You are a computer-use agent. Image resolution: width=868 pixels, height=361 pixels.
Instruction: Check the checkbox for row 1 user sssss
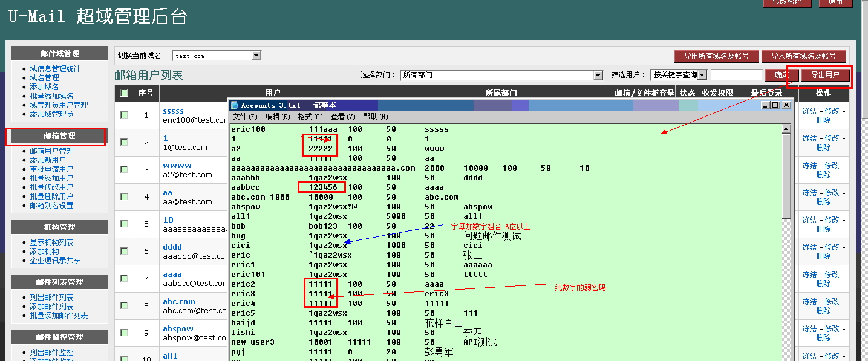tap(125, 115)
